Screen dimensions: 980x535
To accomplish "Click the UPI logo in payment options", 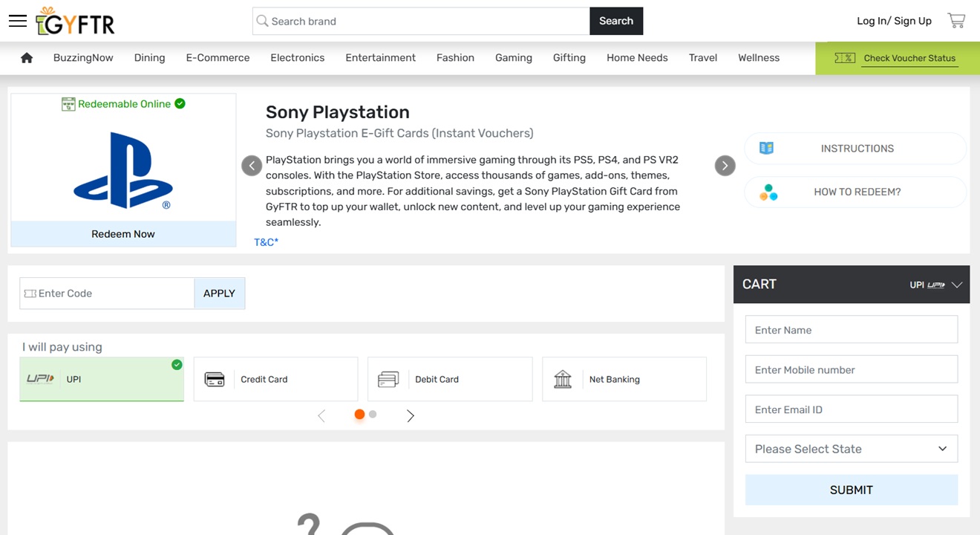I will [40, 379].
